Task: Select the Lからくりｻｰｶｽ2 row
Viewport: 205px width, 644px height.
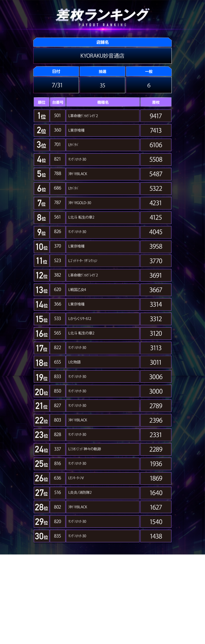Action: tap(103, 319)
